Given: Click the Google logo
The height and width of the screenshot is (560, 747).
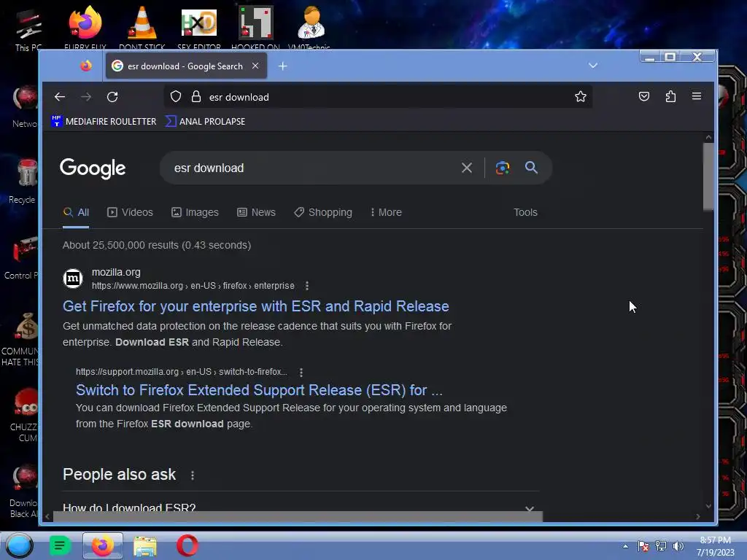Looking at the screenshot, I should (x=93, y=168).
